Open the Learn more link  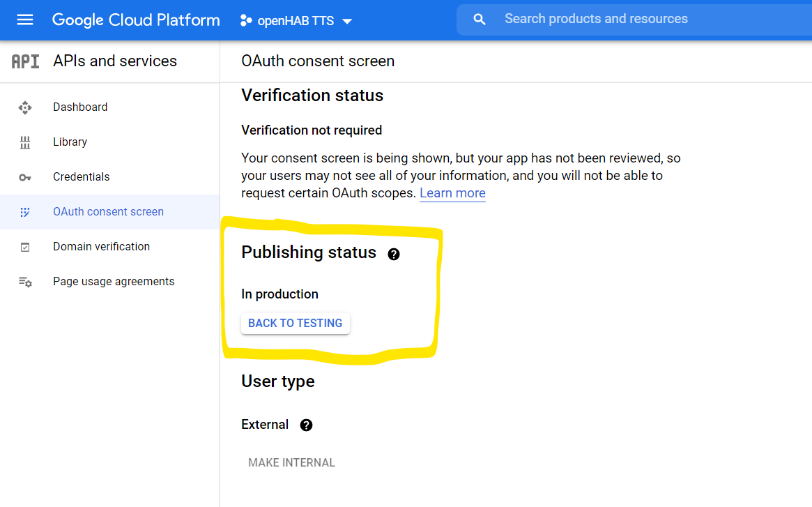pos(452,193)
